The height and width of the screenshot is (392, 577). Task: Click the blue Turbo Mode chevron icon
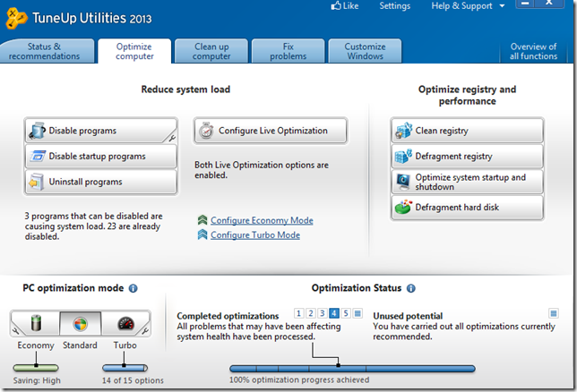coord(202,234)
